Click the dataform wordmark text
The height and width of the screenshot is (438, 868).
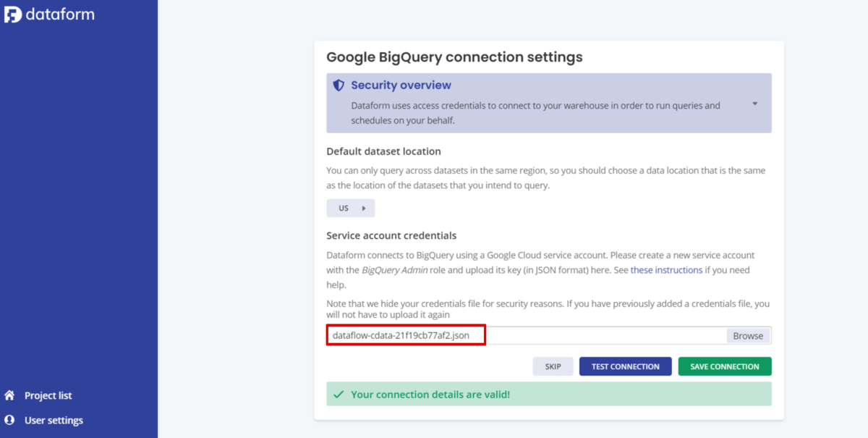pyautogui.click(x=60, y=14)
